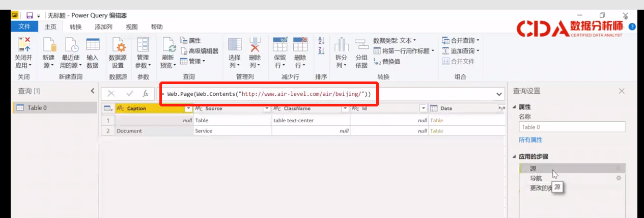Open the 文件 (File) menu

point(24,27)
